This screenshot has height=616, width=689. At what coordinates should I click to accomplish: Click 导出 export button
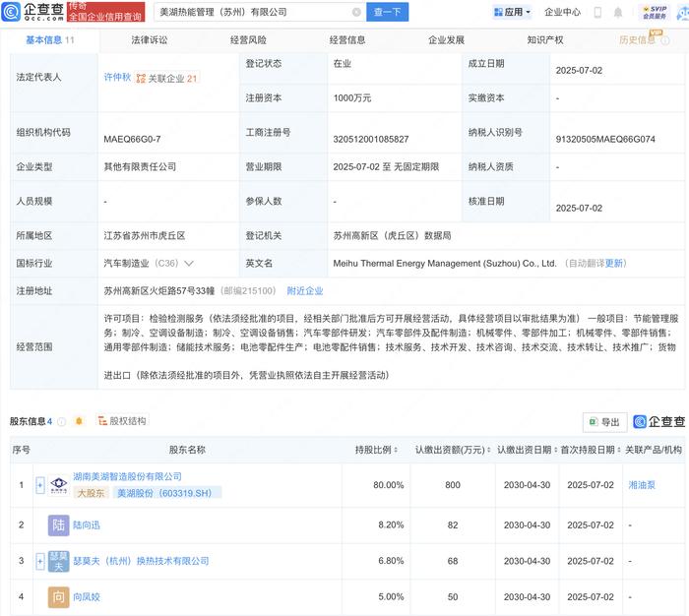(604, 422)
